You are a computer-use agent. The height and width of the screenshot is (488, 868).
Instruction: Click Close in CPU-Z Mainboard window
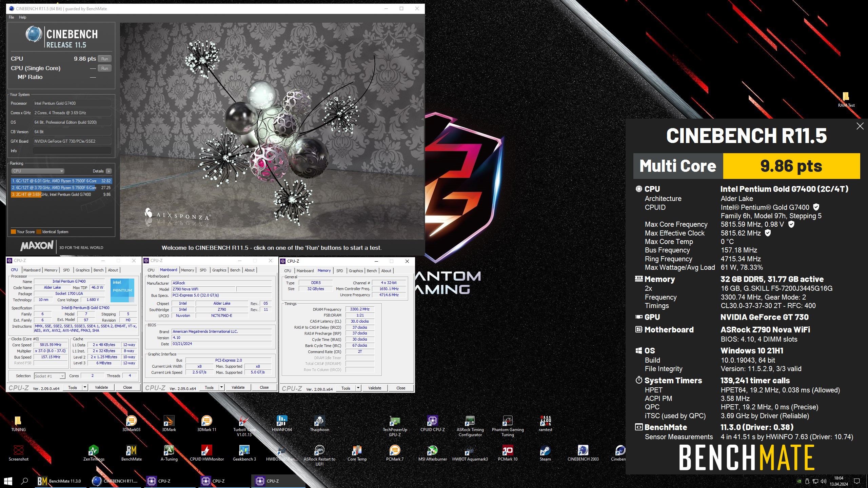[x=264, y=387]
